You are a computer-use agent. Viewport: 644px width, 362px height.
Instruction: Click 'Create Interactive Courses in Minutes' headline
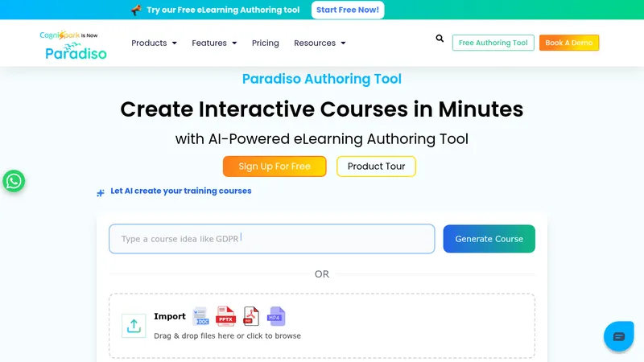(321, 109)
